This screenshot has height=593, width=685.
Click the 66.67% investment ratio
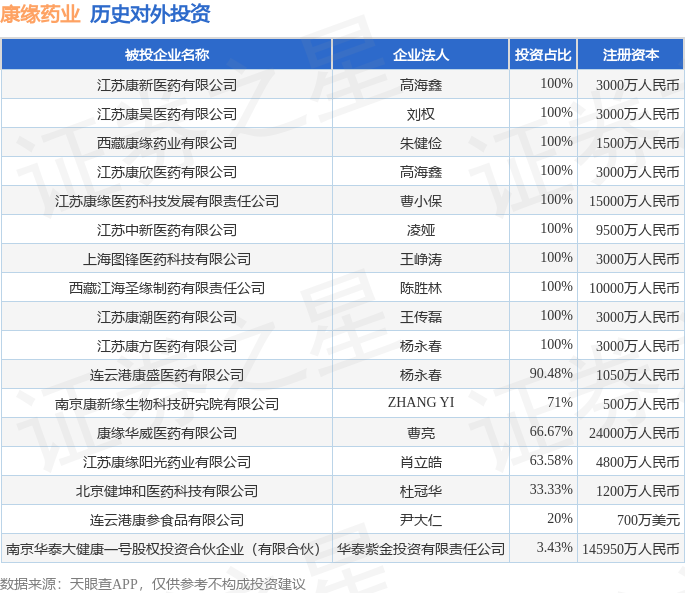coord(551,431)
